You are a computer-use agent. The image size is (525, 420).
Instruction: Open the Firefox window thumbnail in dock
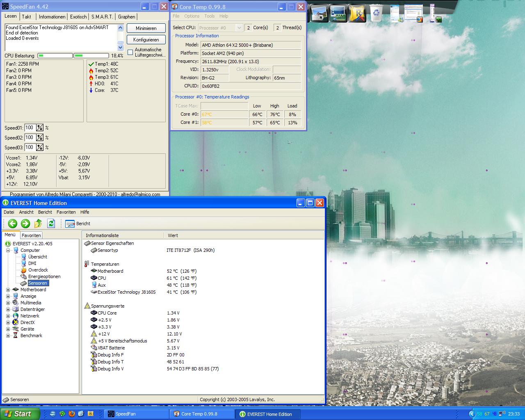(x=413, y=14)
